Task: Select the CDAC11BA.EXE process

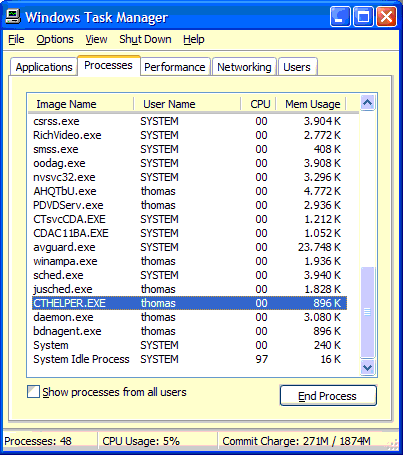Action: pyautogui.click(x=189, y=233)
